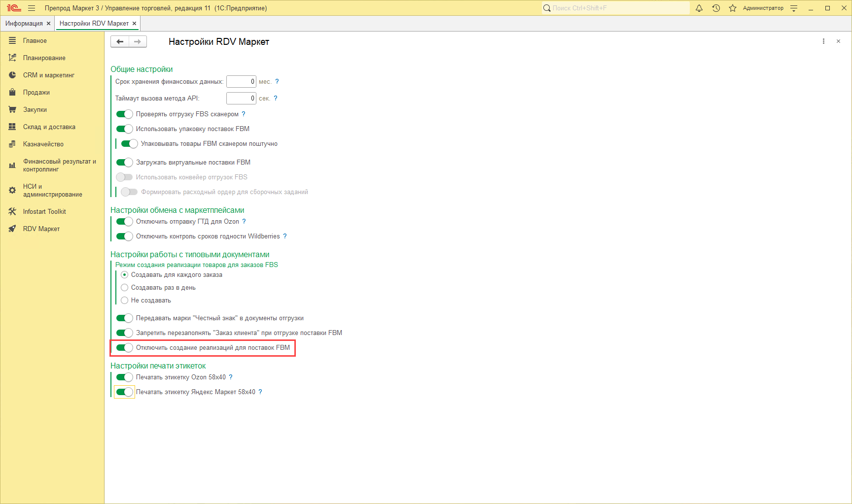The image size is (852, 504).
Task: Select Создавать для каждого заказа option
Action: pyautogui.click(x=124, y=274)
